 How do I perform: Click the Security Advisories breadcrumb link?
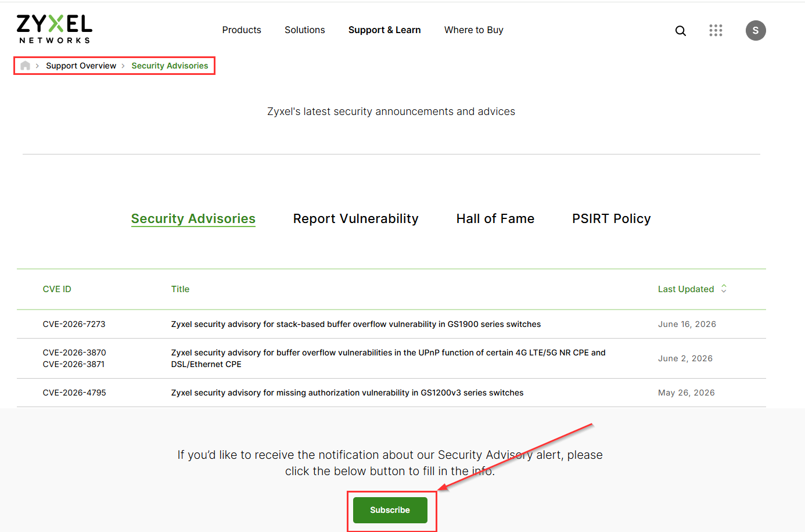tap(170, 66)
